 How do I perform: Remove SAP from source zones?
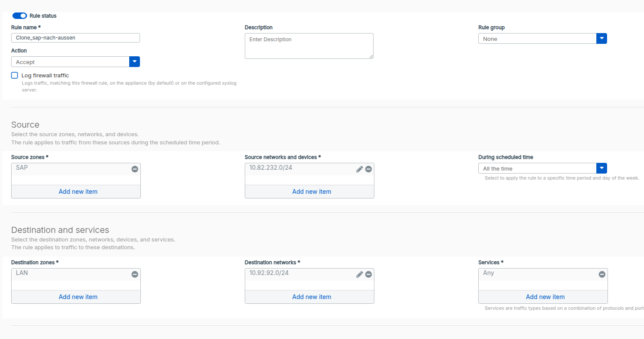coord(135,169)
